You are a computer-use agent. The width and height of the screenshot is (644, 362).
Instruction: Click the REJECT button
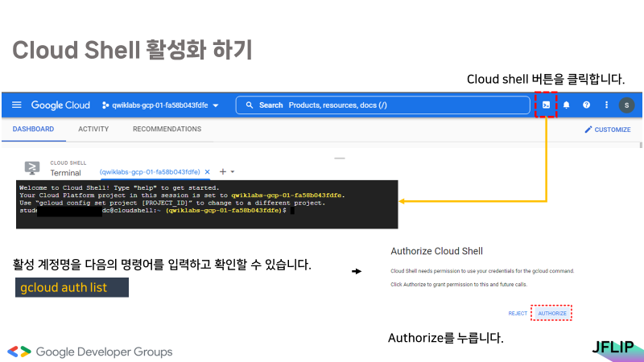[518, 313]
